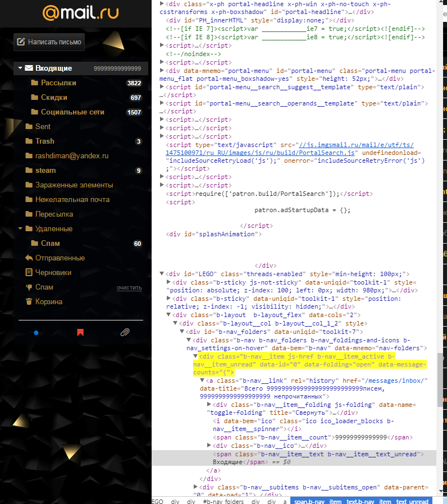Select highlighted b-nav__item js-href div

click(309, 364)
